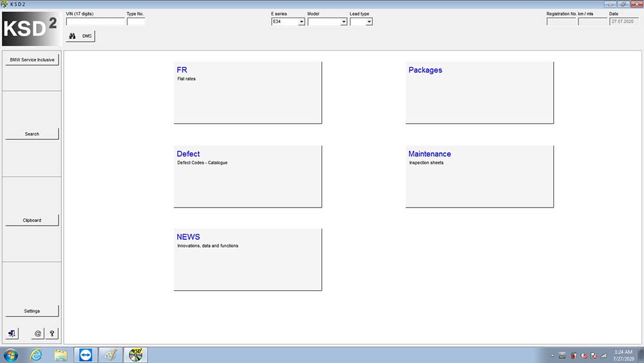Click the KSD2 disc taskbar icon
644x363 pixels.
pyautogui.click(x=135, y=355)
